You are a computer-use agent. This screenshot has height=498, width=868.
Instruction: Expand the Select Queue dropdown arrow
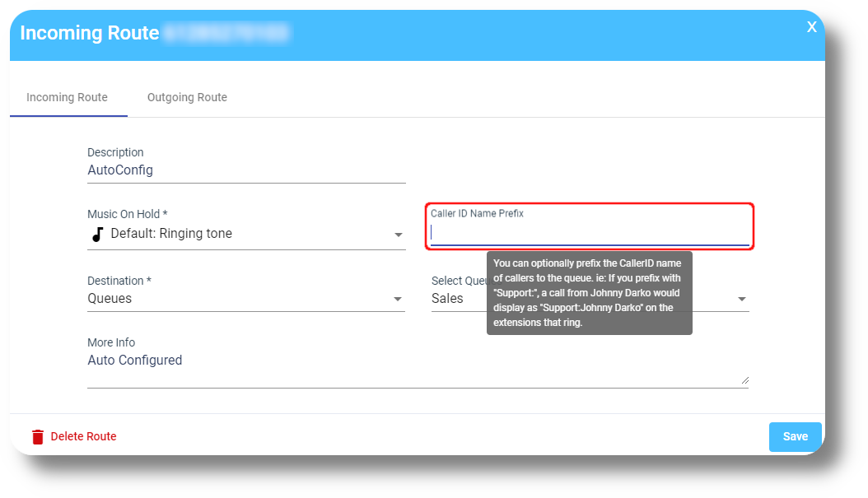(742, 300)
